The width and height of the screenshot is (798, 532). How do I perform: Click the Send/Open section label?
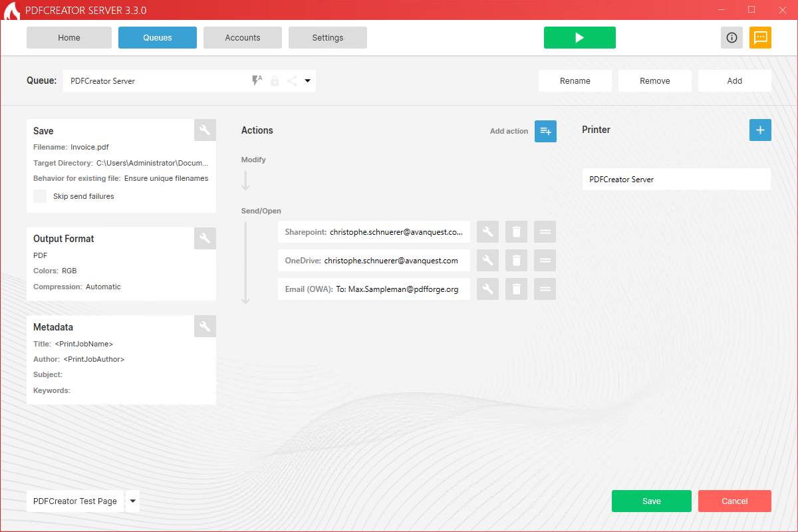(261, 211)
